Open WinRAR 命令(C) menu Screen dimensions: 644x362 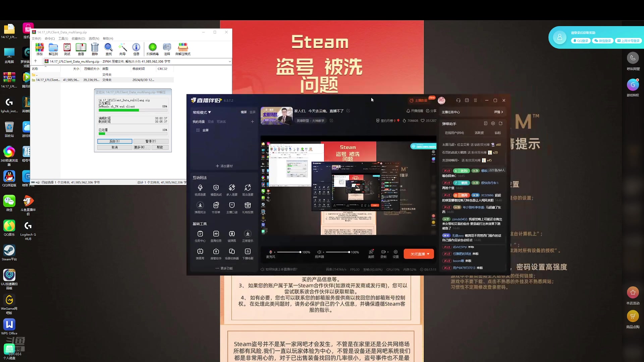[x=50, y=39]
